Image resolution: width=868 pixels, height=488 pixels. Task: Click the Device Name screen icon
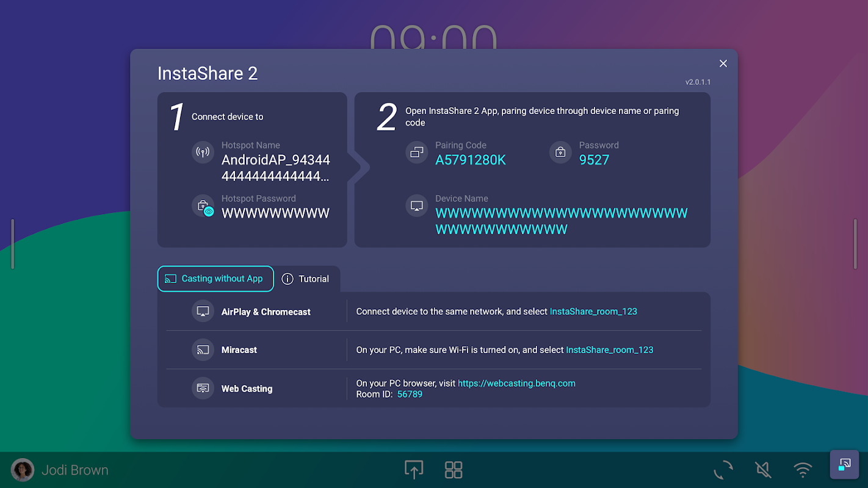(x=417, y=206)
